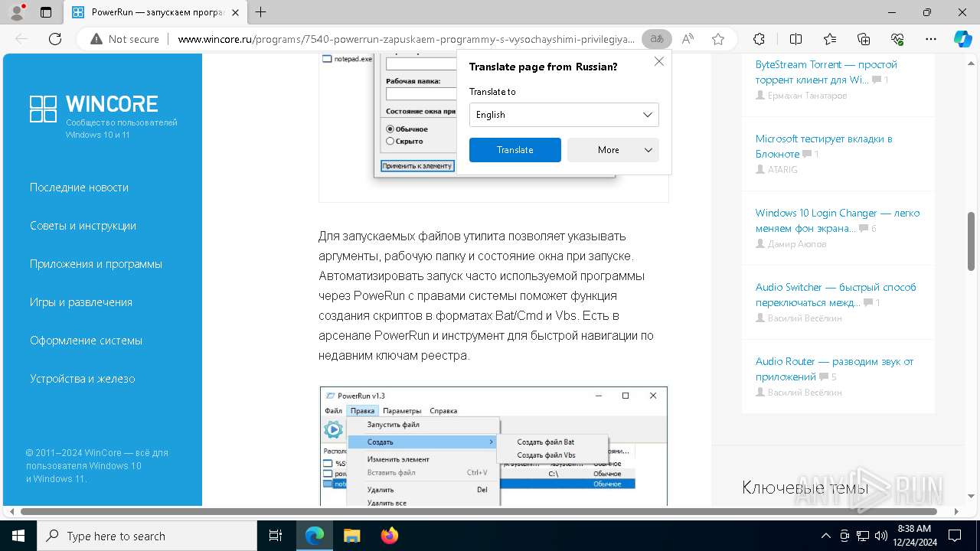This screenshot has height=551, width=980.
Task: Toggle the translate icon in address bar
Action: 656,39
